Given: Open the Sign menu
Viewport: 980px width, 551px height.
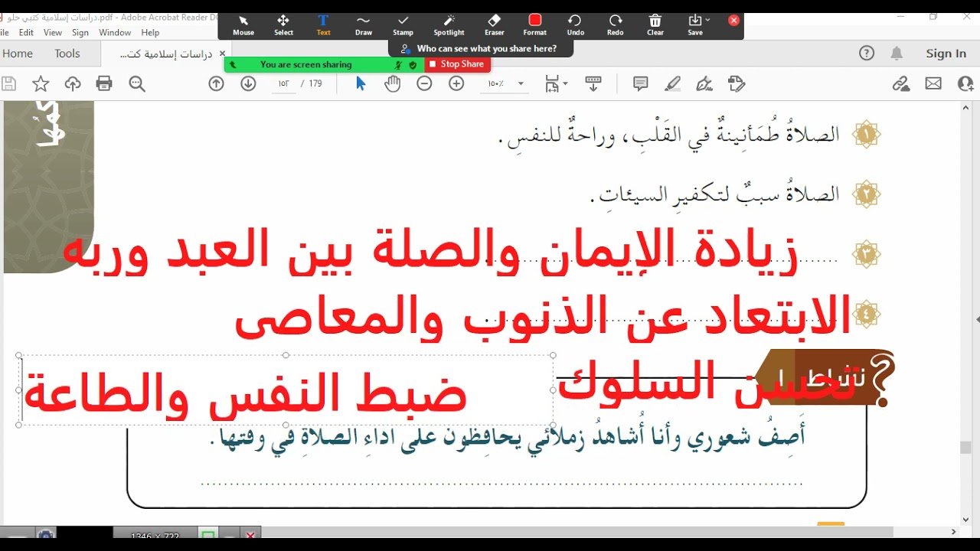Looking at the screenshot, I should (80, 33).
